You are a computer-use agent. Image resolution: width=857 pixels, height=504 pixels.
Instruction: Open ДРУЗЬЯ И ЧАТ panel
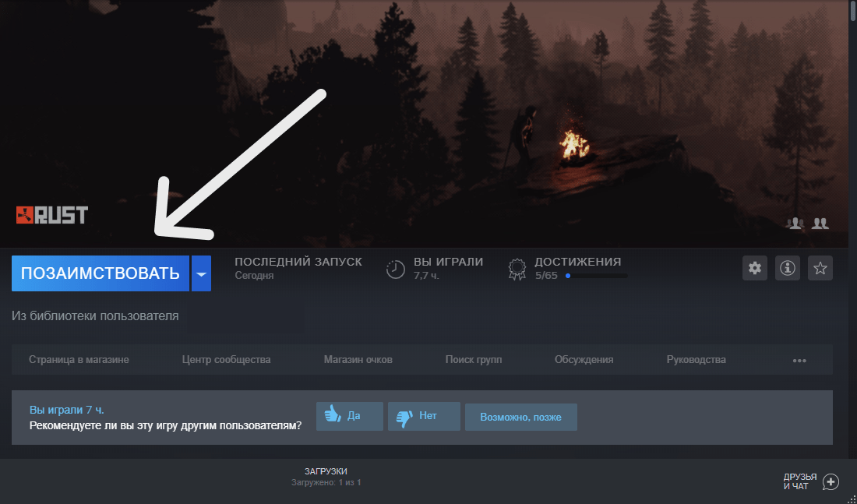pyautogui.click(x=799, y=481)
